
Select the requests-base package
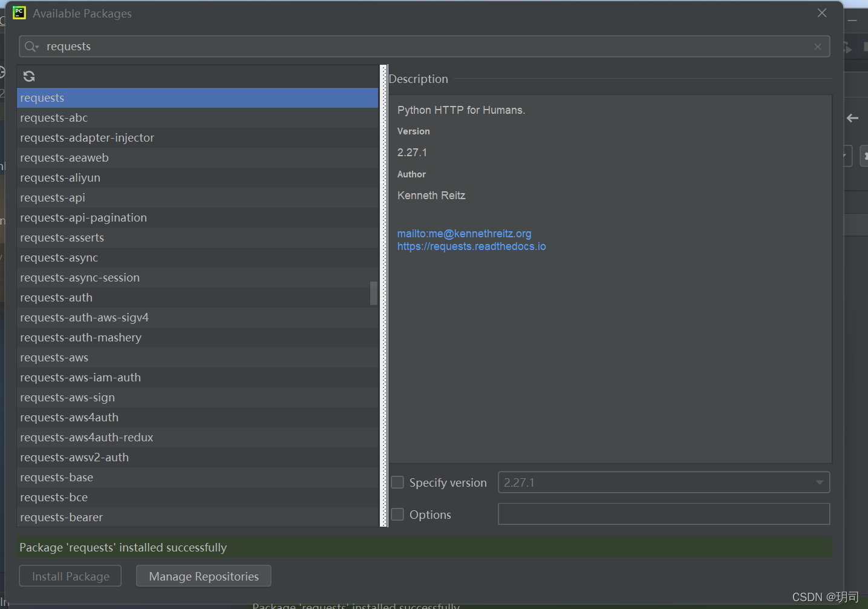pyautogui.click(x=197, y=478)
